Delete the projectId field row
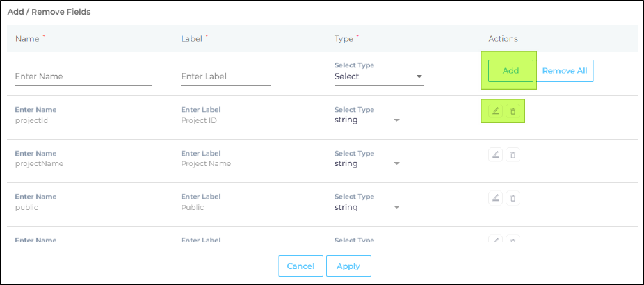644x285 pixels. (513, 111)
